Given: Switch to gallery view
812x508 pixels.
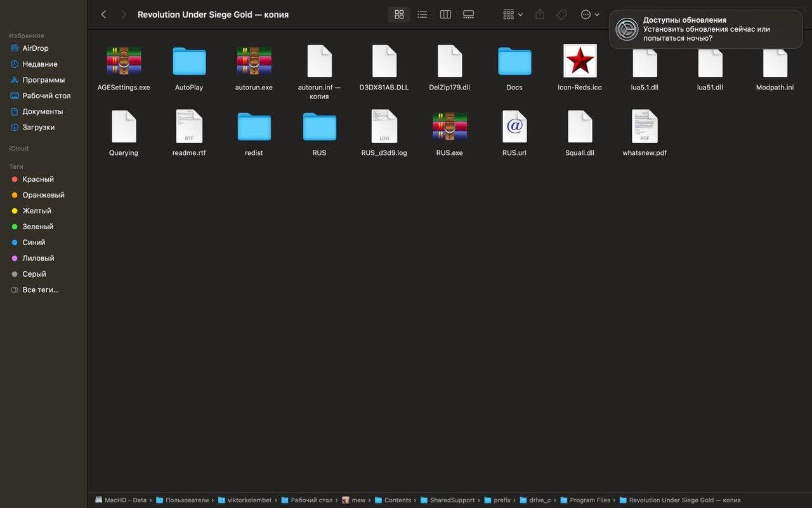Looking at the screenshot, I should pyautogui.click(x=469, y=15).
